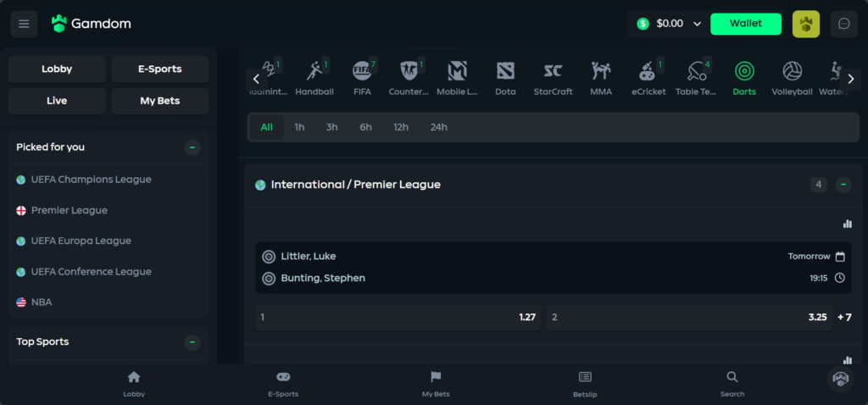
Task: Open the chat bubble icon
Action: coord(844,24)
